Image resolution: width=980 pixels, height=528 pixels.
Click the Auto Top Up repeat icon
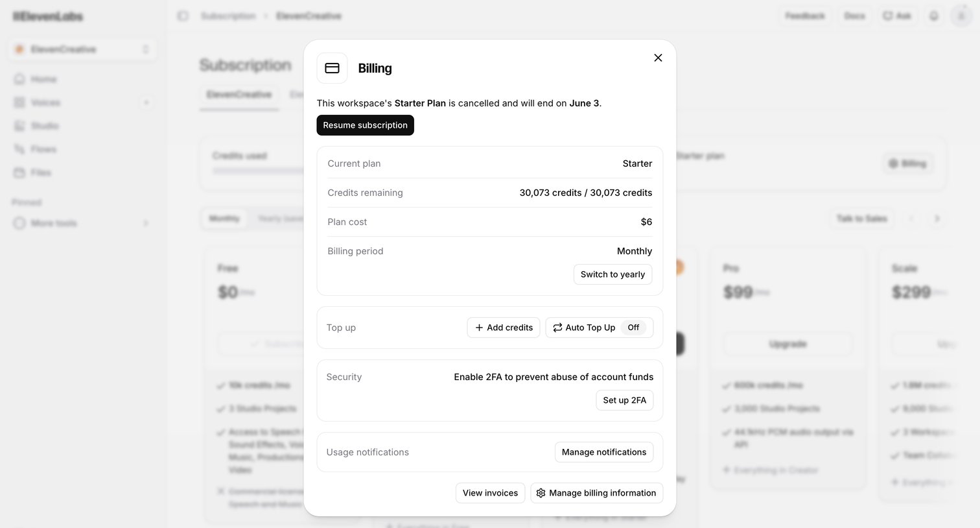click(x=557, y=328)
